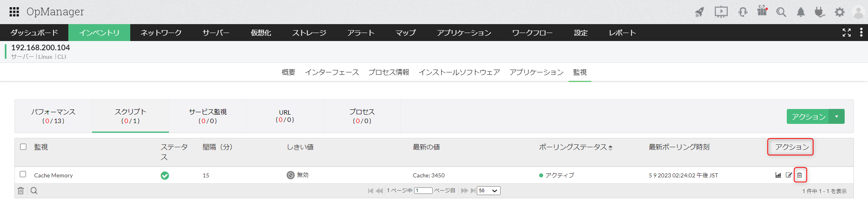Open the three-dot overflow menu
868x218 pixels.
click(x=861, y=32)
